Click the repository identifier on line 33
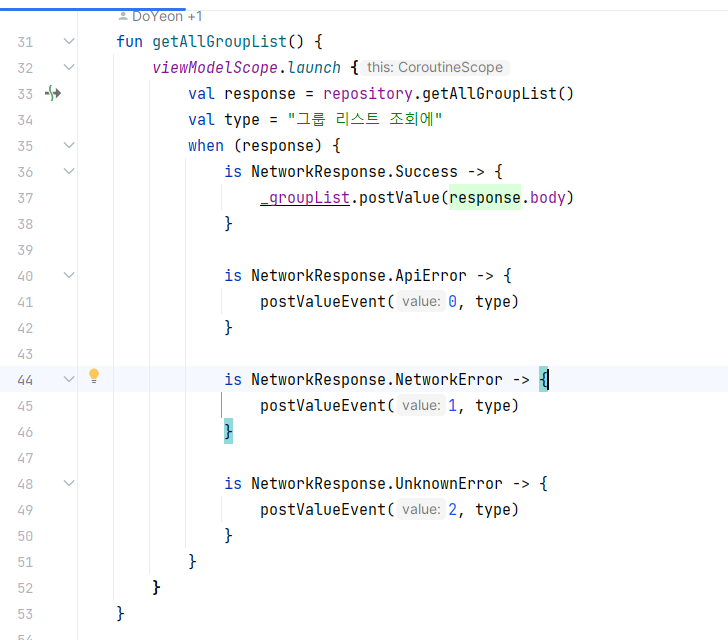728x640 pixels. pyautogui.click(x=368, y=94)
